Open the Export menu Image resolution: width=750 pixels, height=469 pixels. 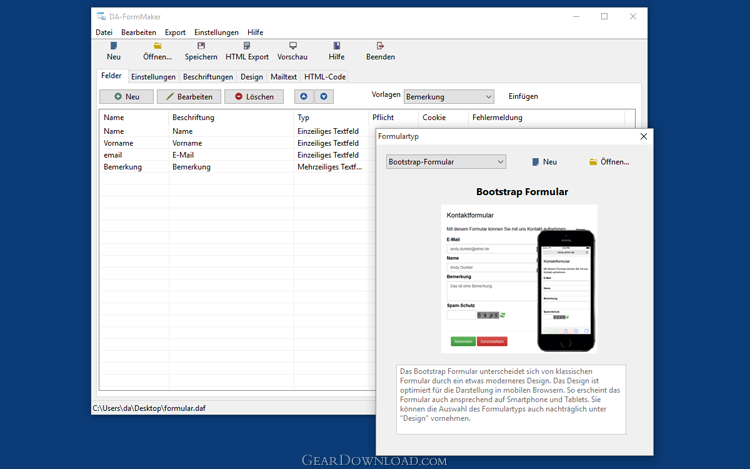[175, 32]
